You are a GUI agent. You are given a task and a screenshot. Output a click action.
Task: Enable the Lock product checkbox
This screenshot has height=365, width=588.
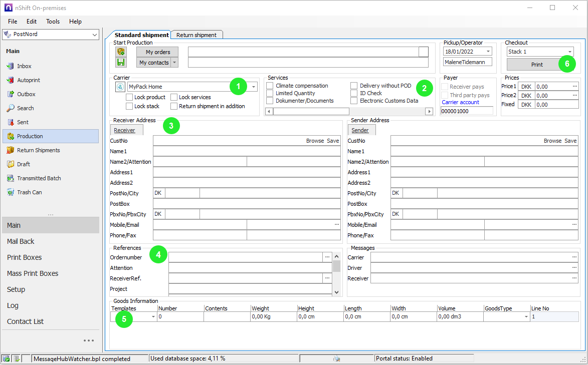129,97
